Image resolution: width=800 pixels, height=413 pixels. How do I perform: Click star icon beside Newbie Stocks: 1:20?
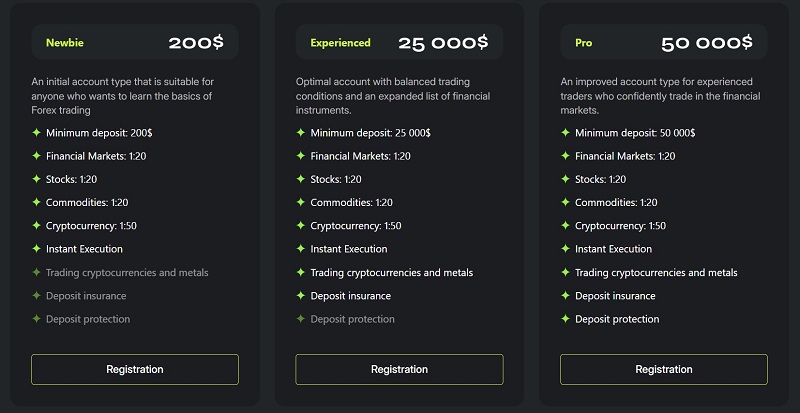(36, 179)
